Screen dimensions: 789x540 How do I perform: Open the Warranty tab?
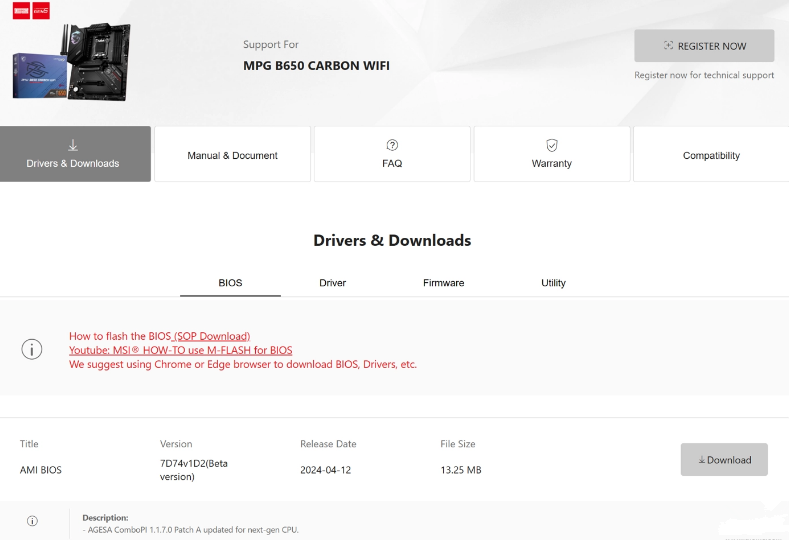point(552,154)
